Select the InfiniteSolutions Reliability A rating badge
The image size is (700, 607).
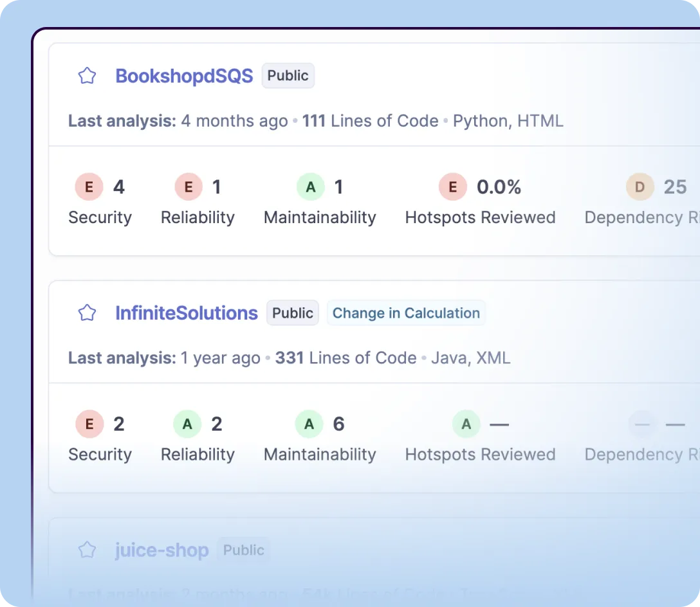tap(187, 424)
